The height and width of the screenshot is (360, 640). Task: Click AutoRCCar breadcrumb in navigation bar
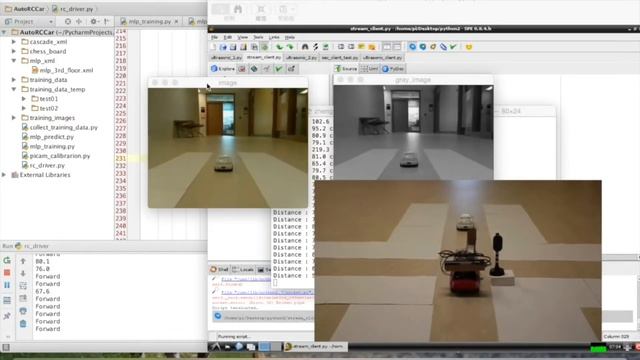pyautogui.click(x=24, y=9)
